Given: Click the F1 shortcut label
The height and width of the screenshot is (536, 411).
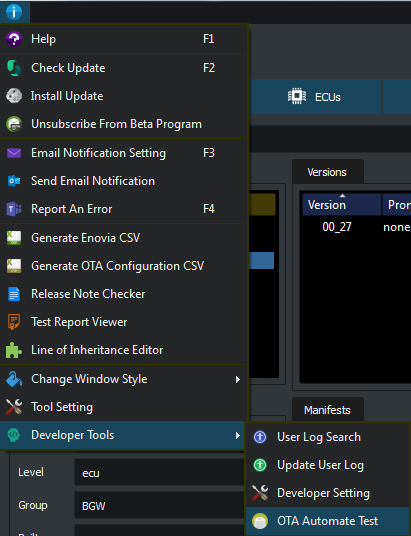Looking at the screenshot, I should 209,39.
